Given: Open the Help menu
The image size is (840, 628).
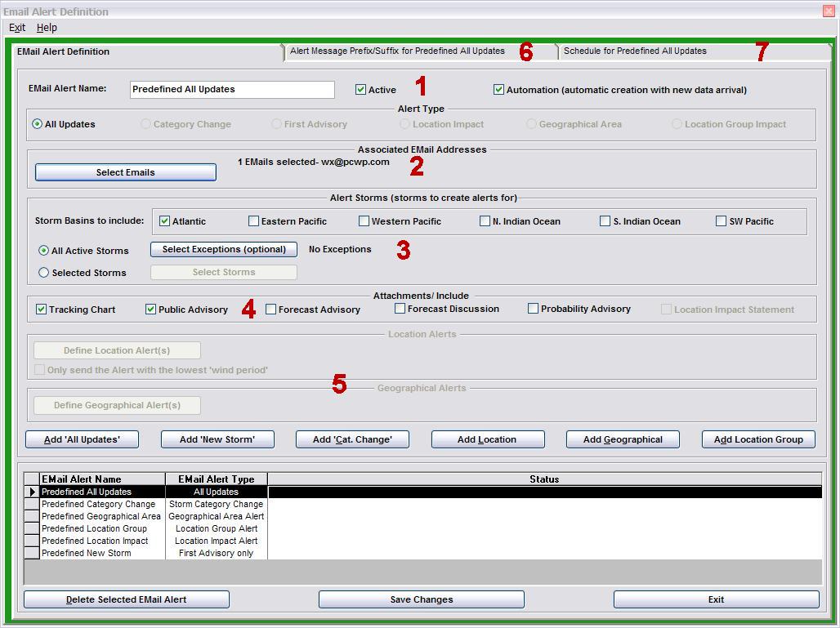Looking at the screenshot, I should pyautogui.click(x=47, y=28).
